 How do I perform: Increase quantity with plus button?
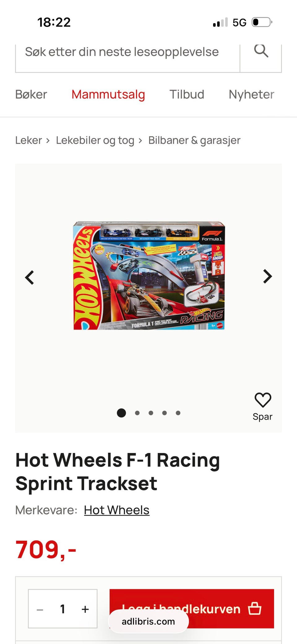tap(85, 609)
